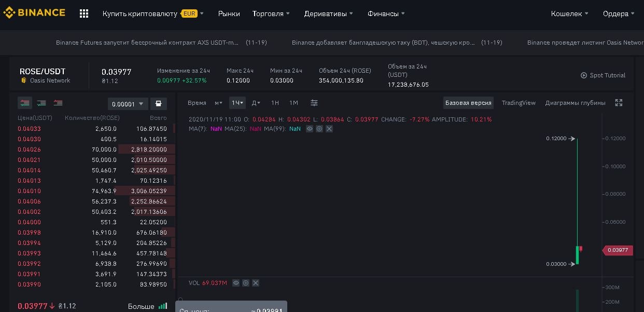Switch to TradingView chart
Screen dimensions: 644x312
point(519,103)
